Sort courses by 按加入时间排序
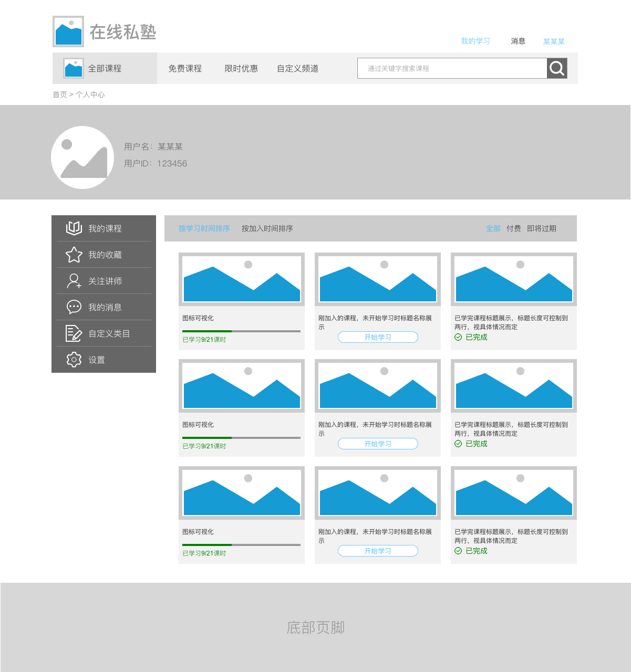The width and height of the screenshot is (631, 672). click(x=267, y=228)
